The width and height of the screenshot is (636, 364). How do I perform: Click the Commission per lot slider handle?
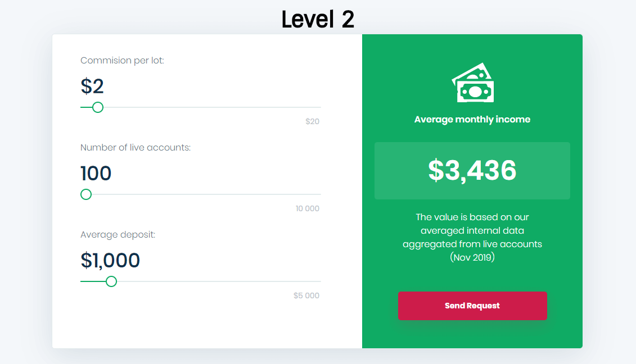point(98,107)
